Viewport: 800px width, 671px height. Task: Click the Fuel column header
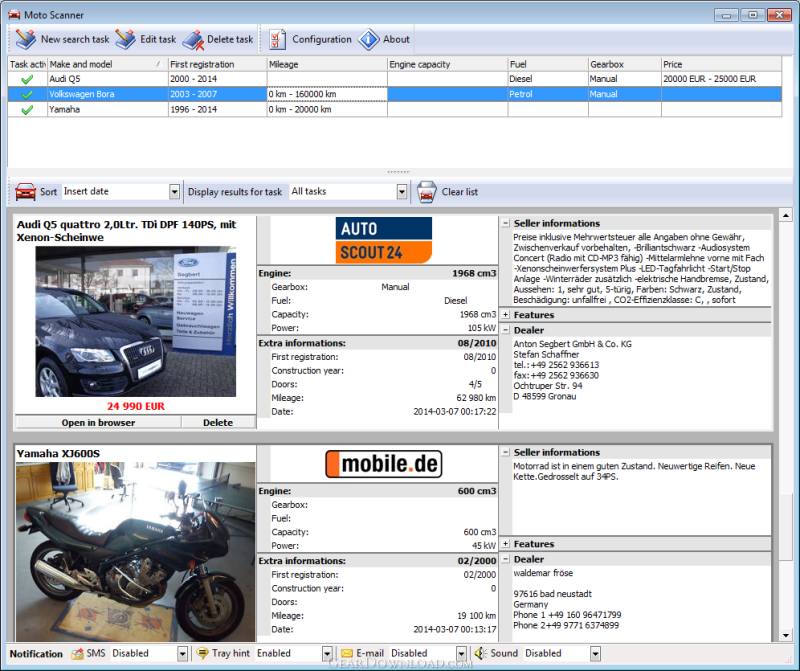pyautogui.click(x=548, y=64)
